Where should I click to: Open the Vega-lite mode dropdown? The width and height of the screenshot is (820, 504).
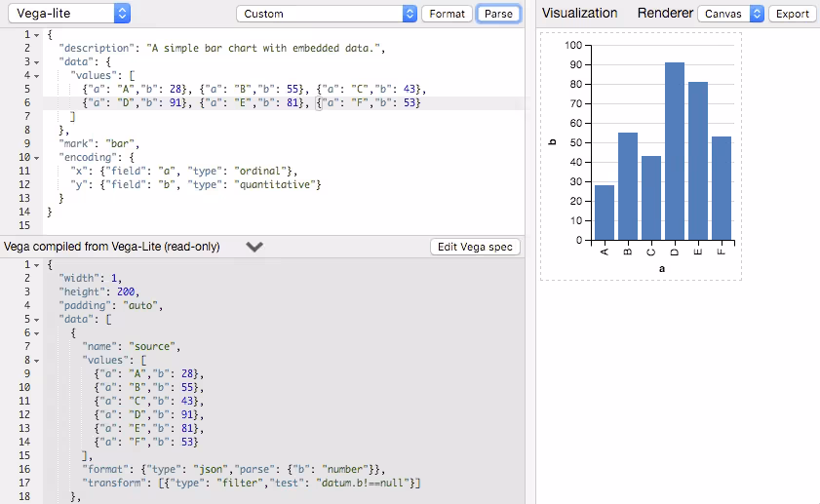point(69,14)
